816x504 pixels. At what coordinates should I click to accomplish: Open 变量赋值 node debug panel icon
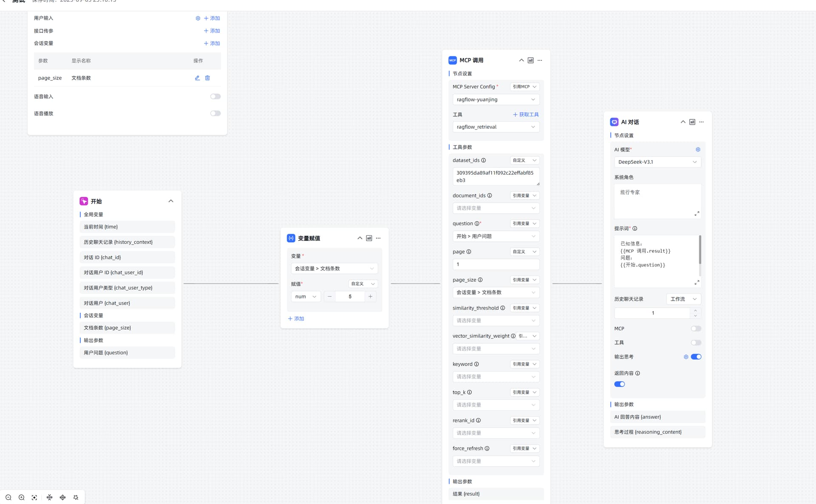tap(369, 238)
